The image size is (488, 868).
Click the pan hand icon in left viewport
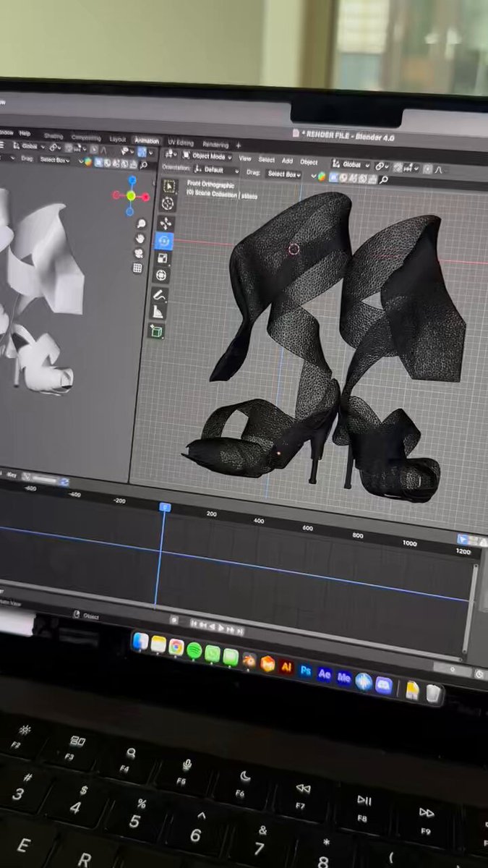tap(140, 239)
